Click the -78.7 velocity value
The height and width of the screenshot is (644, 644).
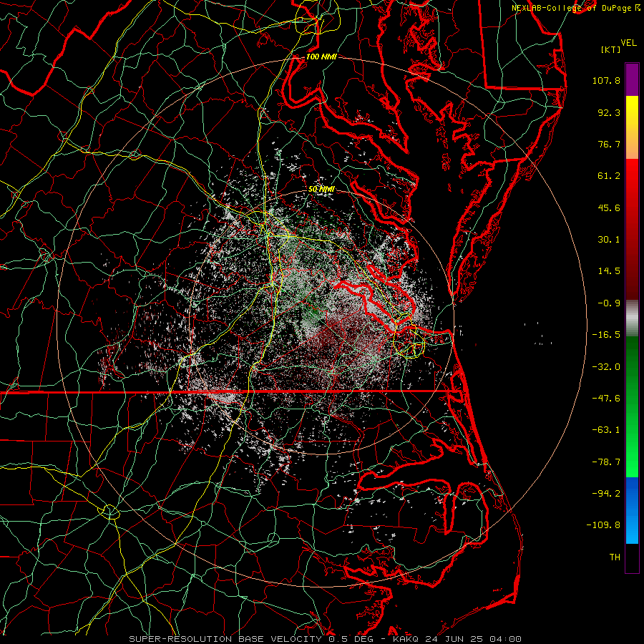coord(606,462)
